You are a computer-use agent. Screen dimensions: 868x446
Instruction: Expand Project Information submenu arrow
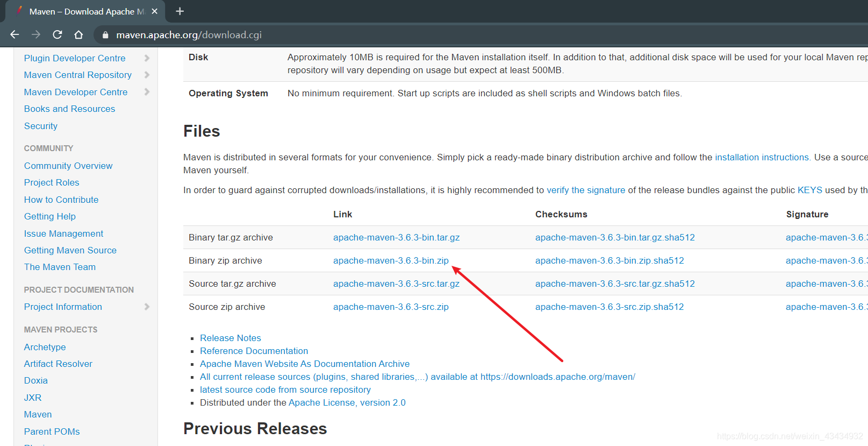click(x=147, y=307)
